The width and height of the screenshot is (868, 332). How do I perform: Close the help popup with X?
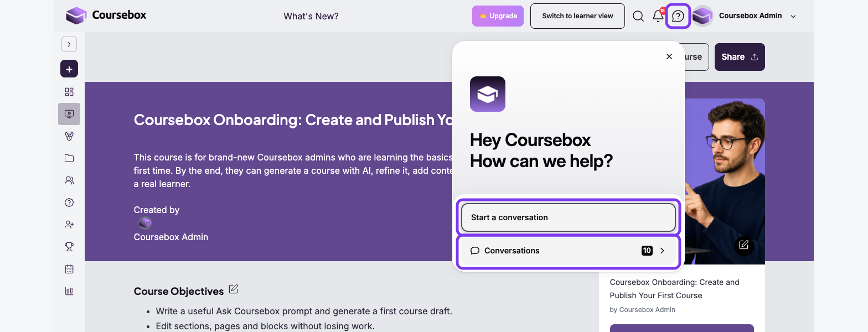[669, 56]
